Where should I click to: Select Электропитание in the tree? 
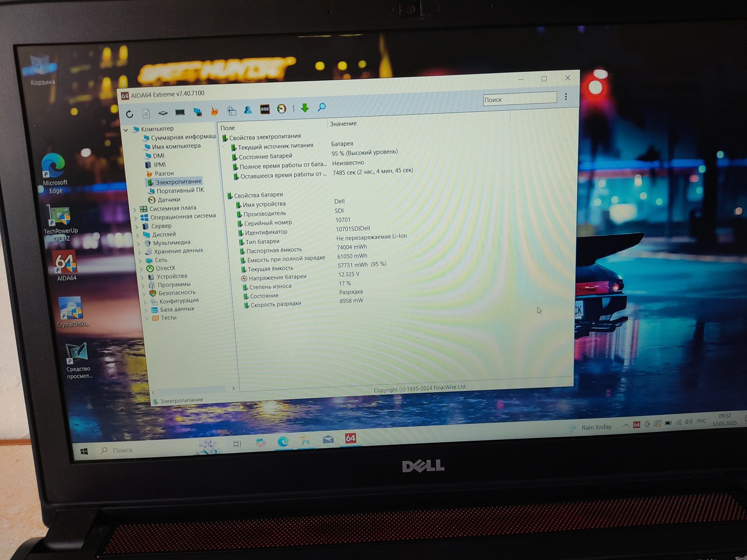pos(174,182)
